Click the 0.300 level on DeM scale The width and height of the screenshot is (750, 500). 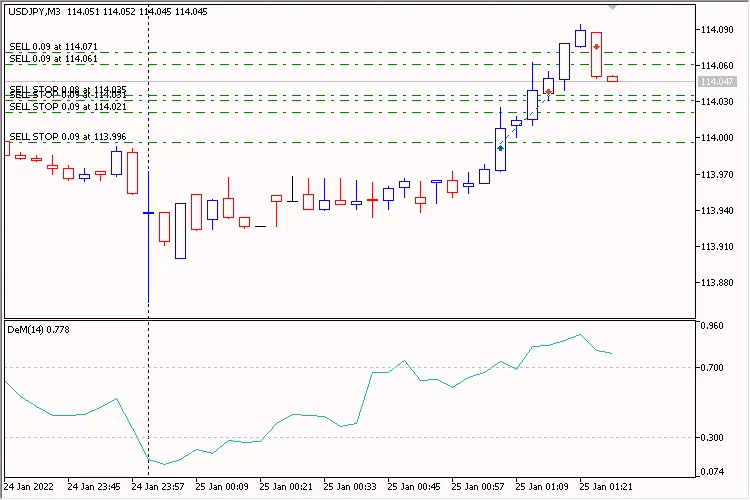click(712, 438)
